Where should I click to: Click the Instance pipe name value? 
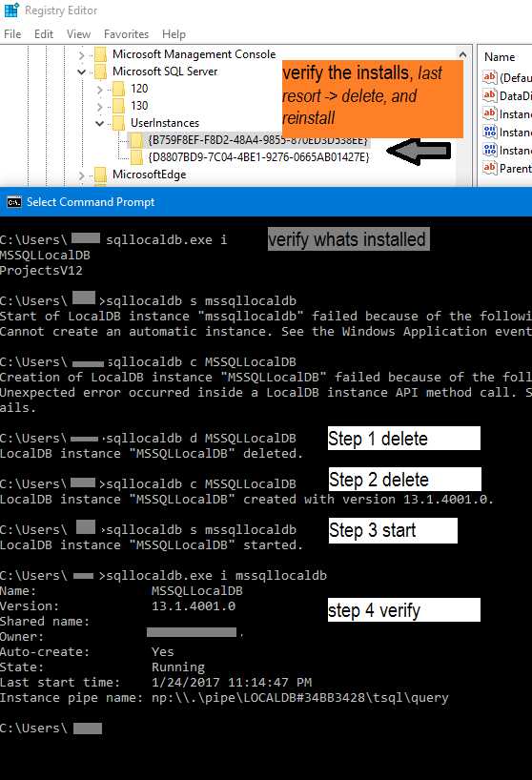point(299,698)
